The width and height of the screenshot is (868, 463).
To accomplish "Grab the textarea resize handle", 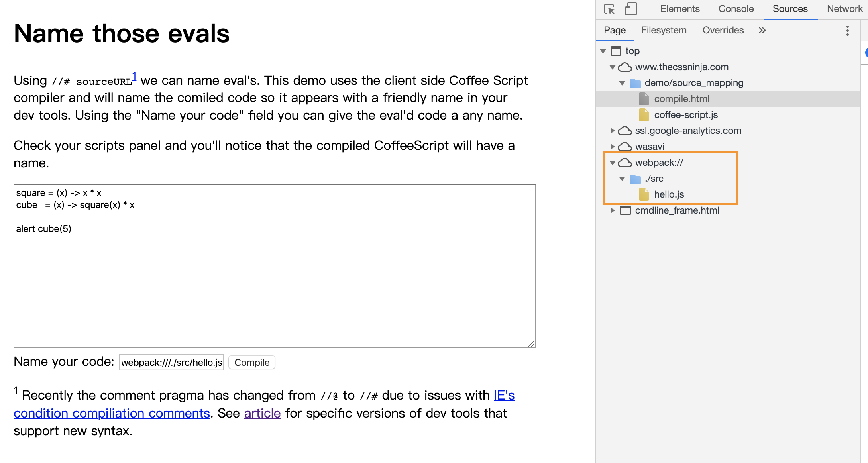I will coord(531,344).
